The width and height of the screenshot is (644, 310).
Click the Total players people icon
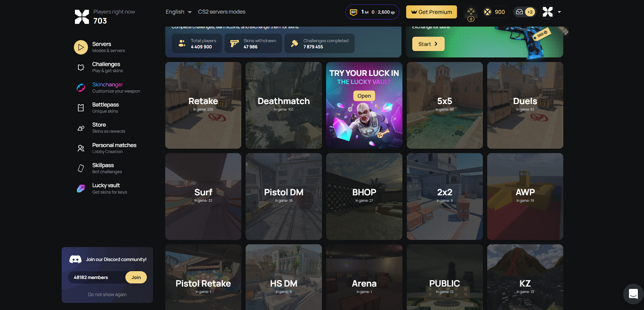point(182,43)
